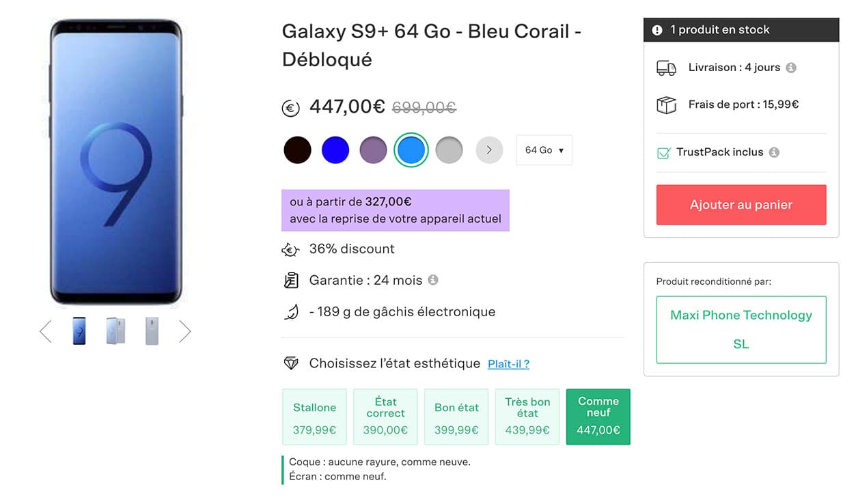The image size is (858, 504).
Task: Click the delivery truck icon
Action: click(666, 68)
